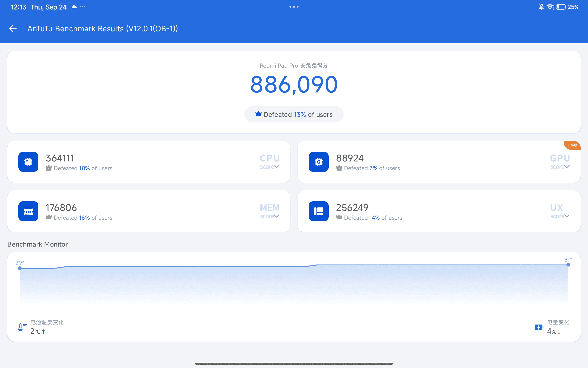The height and width of the screenshot is (368, 588).
Task: Tap the UX layout icon
Action: [x=319, y=211]
